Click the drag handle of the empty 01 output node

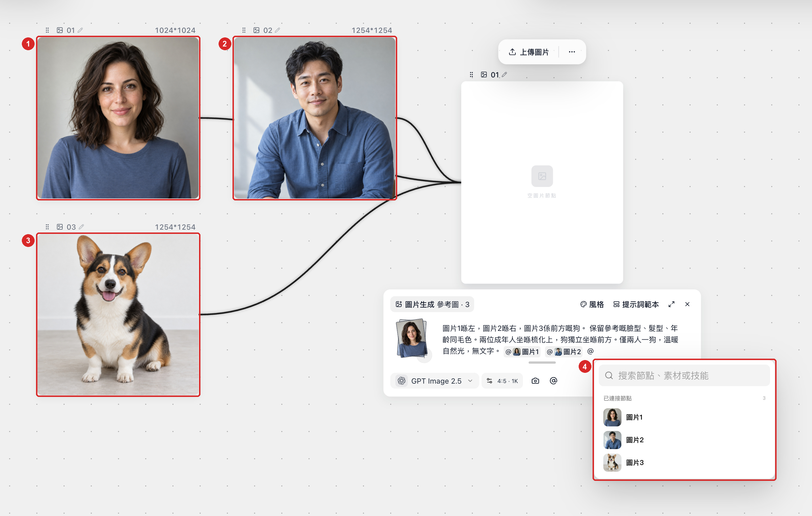click(x=471, y=75)
